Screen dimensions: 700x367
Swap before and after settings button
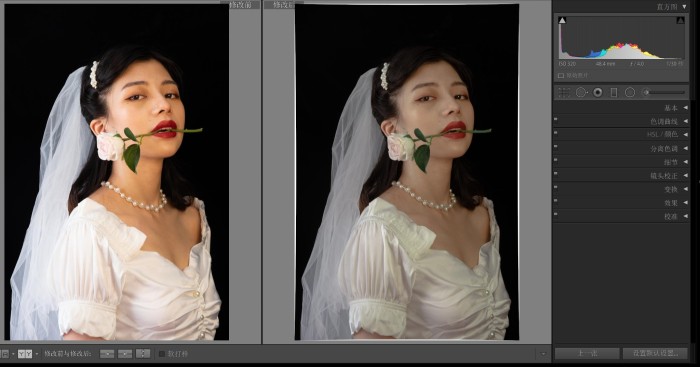coord(143,354)
